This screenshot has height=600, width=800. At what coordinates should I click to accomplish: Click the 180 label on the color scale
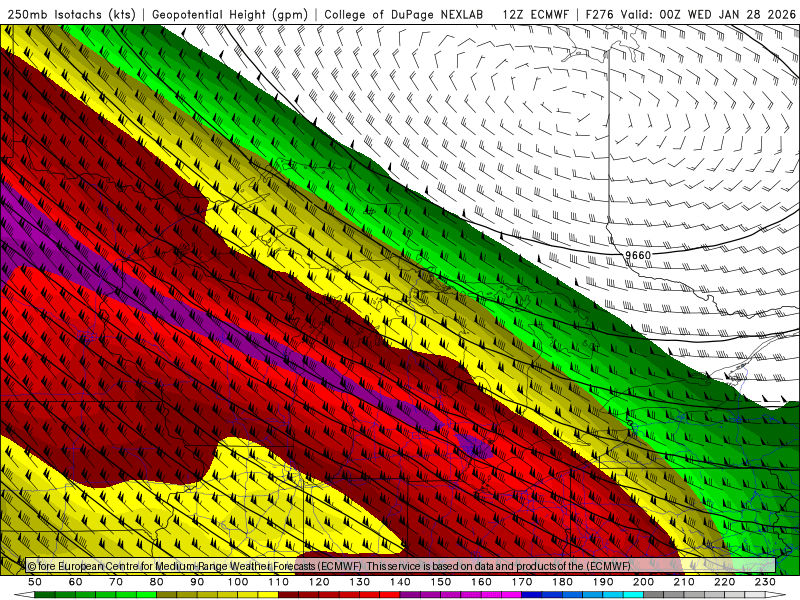(562, 582)
